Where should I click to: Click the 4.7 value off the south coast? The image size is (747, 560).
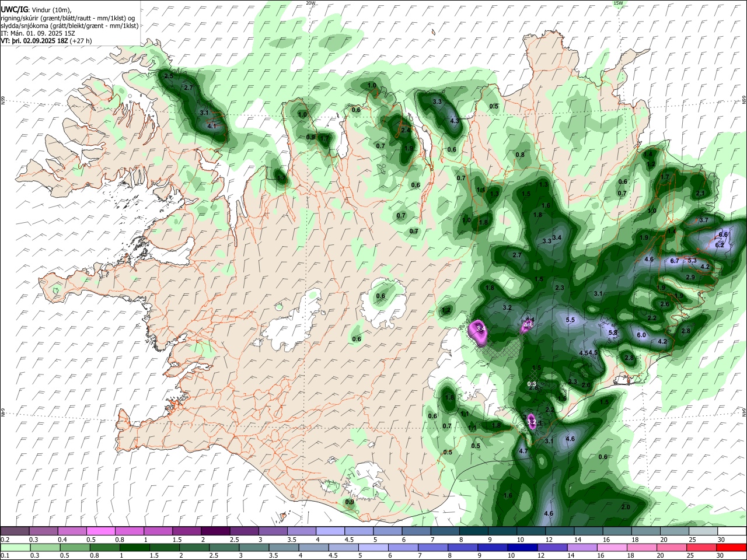tap(523, 451)
